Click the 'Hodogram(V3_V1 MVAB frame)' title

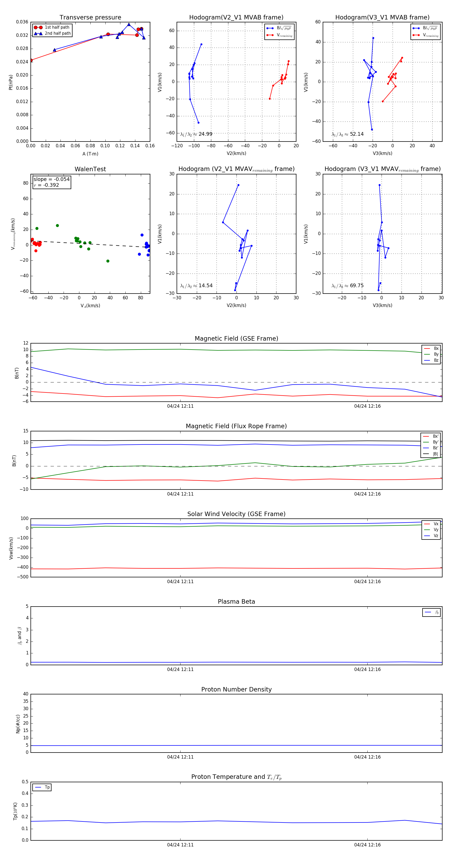[382, 18]
